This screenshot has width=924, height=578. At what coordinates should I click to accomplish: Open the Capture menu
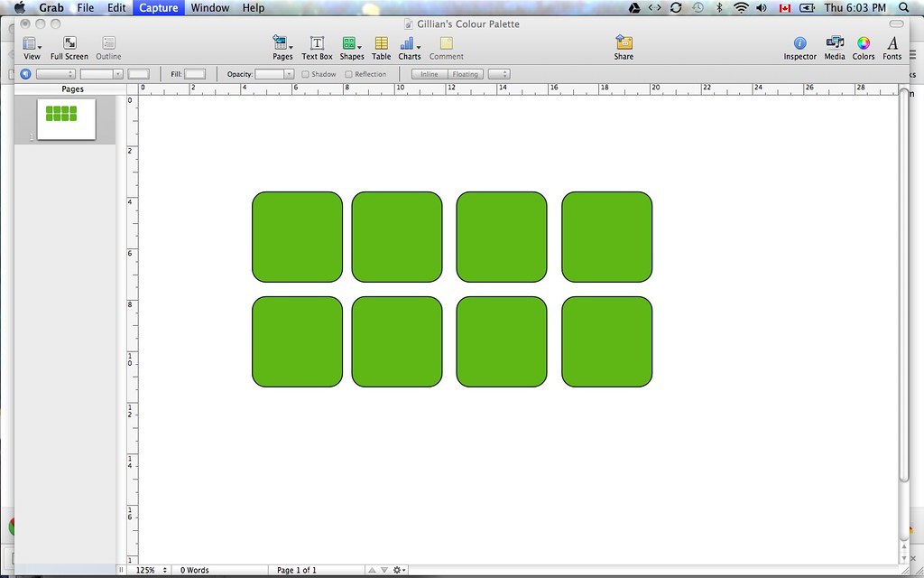pos(159,7)
